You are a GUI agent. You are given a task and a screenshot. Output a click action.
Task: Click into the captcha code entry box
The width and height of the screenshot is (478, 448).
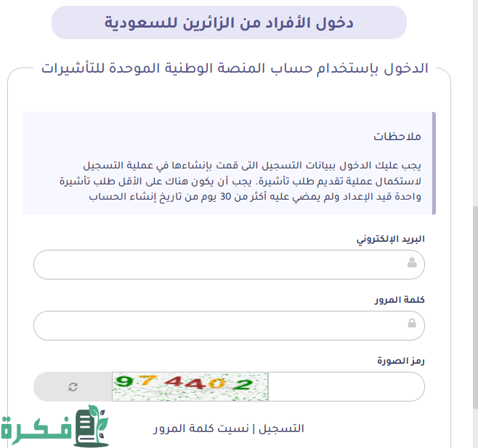(344, 386)
